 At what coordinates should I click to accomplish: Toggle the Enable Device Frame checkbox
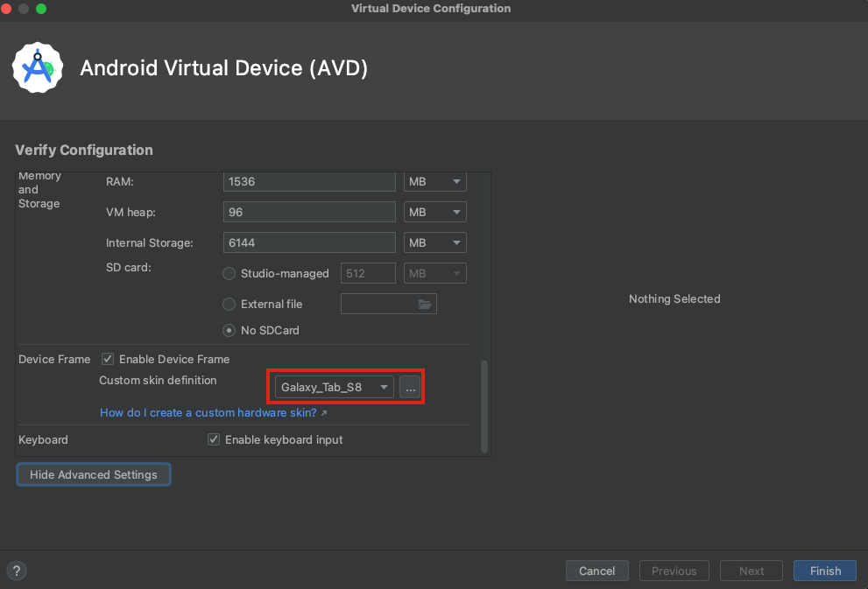pyautogui.click(x=108, y=359)
